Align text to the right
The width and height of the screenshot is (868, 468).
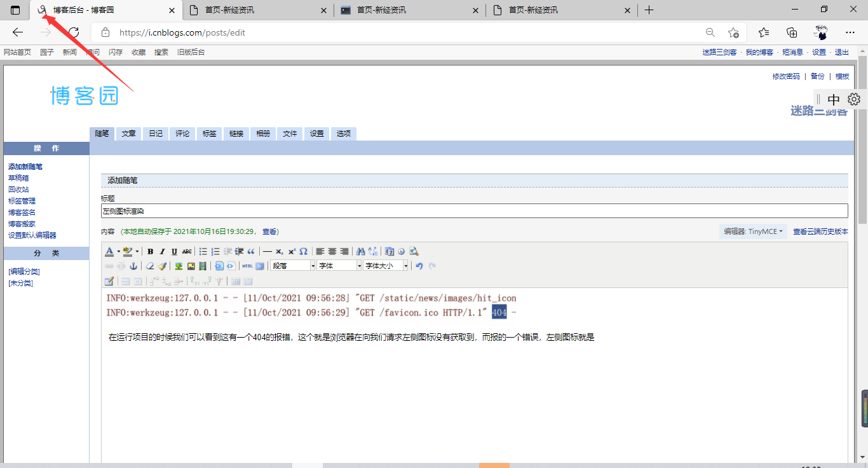[344, 251]
